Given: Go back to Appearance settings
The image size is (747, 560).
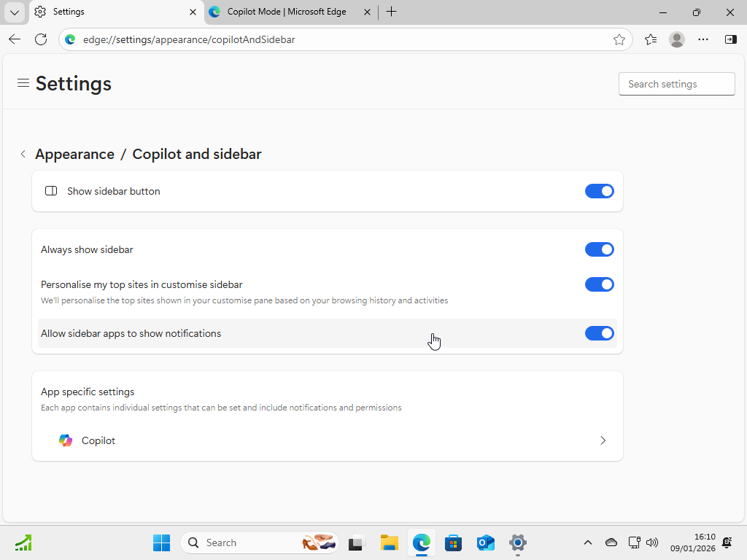Looking at the screenshot, I should [x=23, y=154].
